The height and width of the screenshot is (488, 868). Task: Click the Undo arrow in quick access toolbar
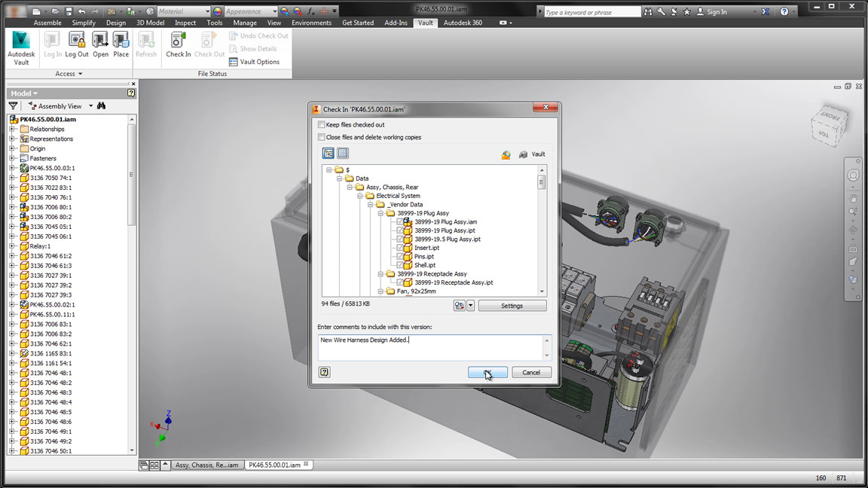point(82,11)
